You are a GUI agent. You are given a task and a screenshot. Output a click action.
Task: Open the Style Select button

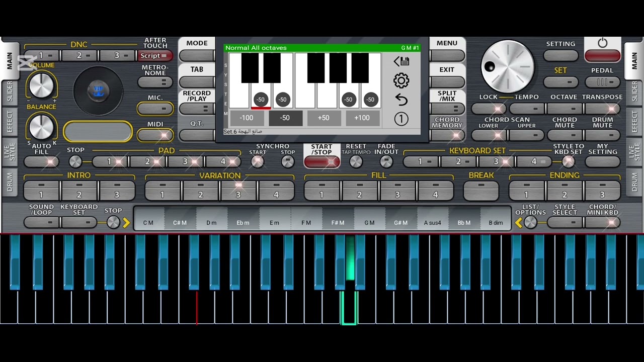click(565, 222)
